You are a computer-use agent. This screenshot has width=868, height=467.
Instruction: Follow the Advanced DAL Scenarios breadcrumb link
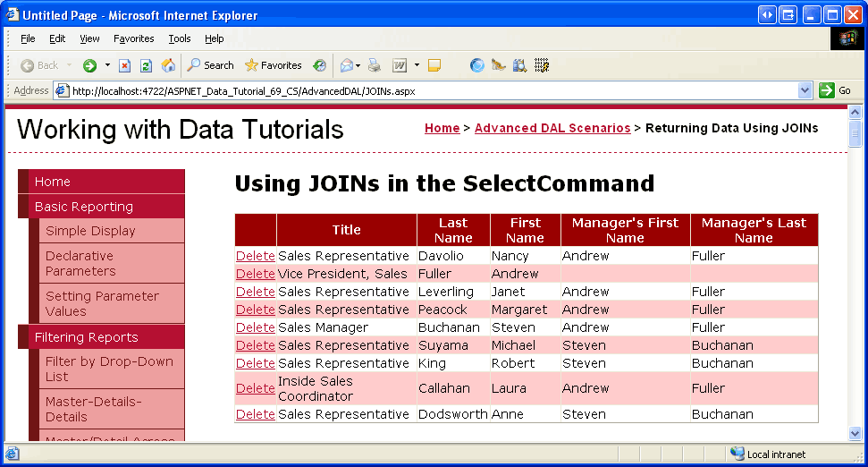pos(552,128)
